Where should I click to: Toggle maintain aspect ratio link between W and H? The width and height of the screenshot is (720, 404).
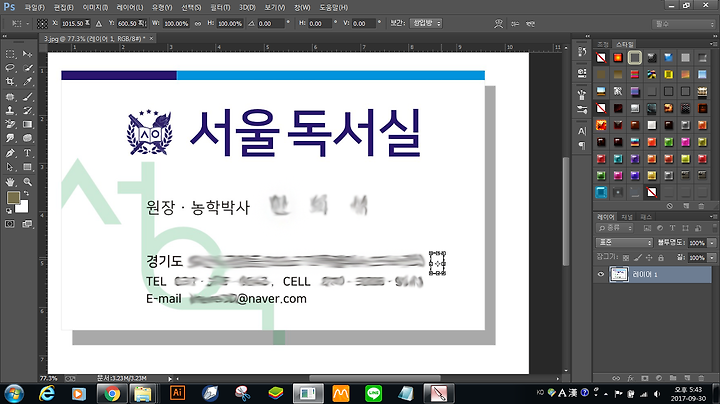click(x=197, y=23)
